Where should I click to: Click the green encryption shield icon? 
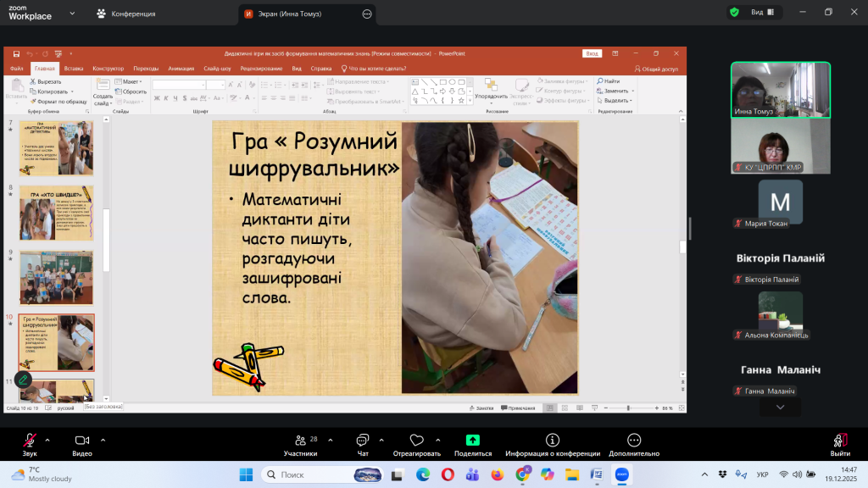tap(733, 12)
